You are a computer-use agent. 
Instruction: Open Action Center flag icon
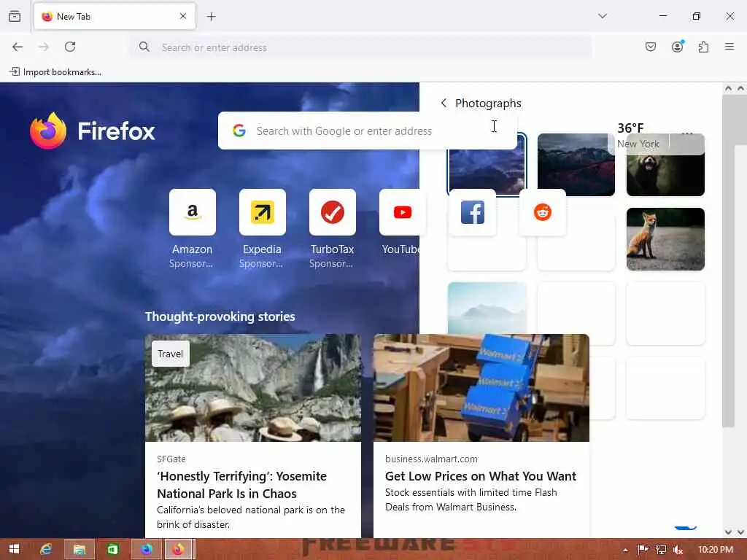643,550
